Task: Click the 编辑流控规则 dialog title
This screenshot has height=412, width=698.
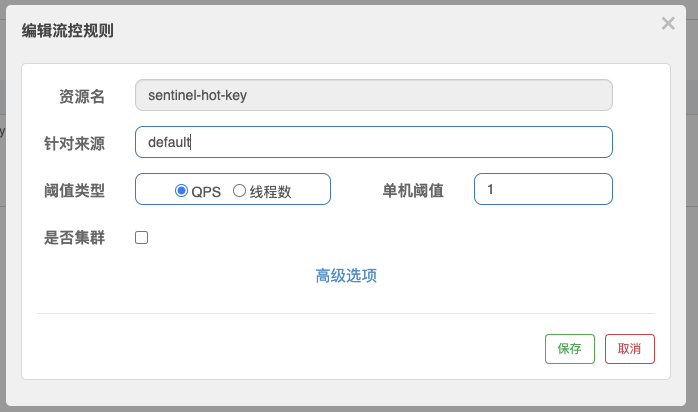Action: click(68, 30)
